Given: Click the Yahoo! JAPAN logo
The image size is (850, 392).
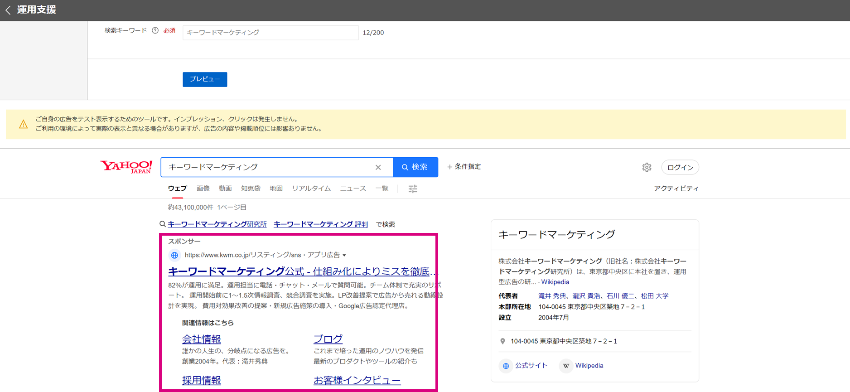Looking at the screenshot, I should (x=126, y=167).
